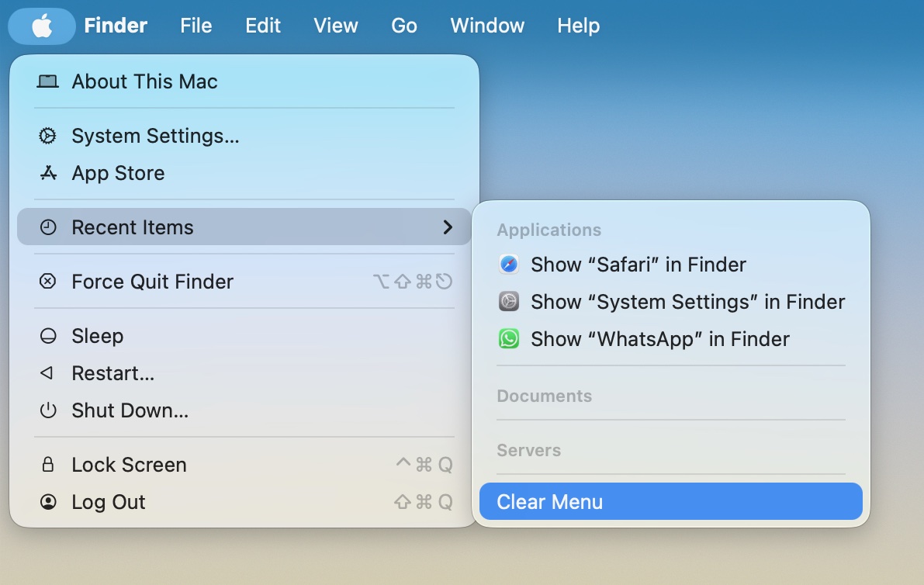Choose Restart… from the menu
The image size is (924, 585).
(x=244, y=373)
